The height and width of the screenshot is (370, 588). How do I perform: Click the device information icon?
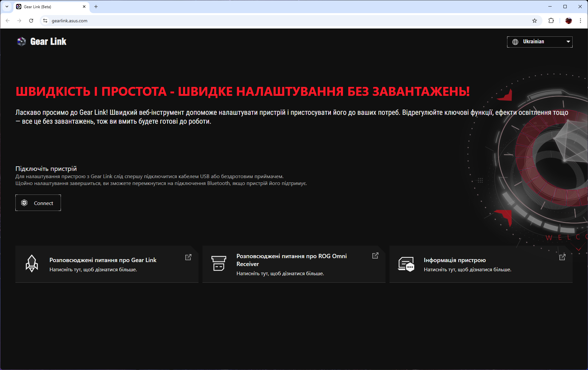(406, 264)
